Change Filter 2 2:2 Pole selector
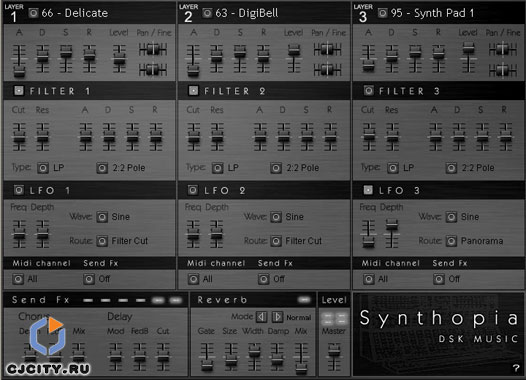This screenshot has height=380, width=526. coord(276,168)
